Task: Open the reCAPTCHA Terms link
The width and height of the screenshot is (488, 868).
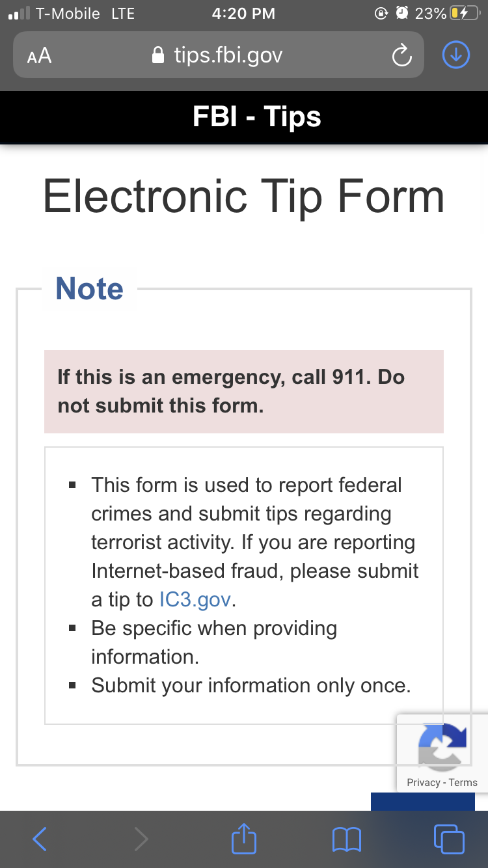Action: [463, 783]
